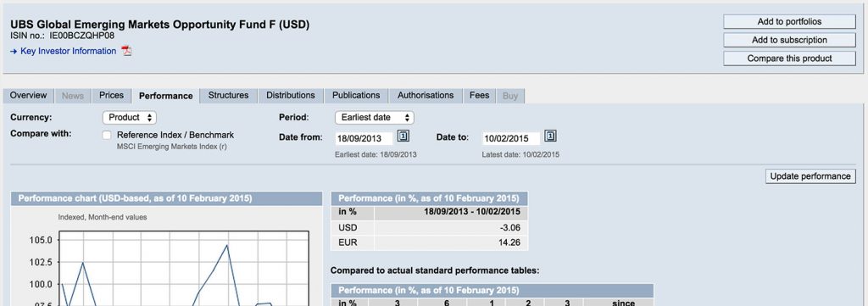Open the Key Investor Information PDF icon
Screen dimensions: 868x306
pyautogui.click(x=127, y=52)
